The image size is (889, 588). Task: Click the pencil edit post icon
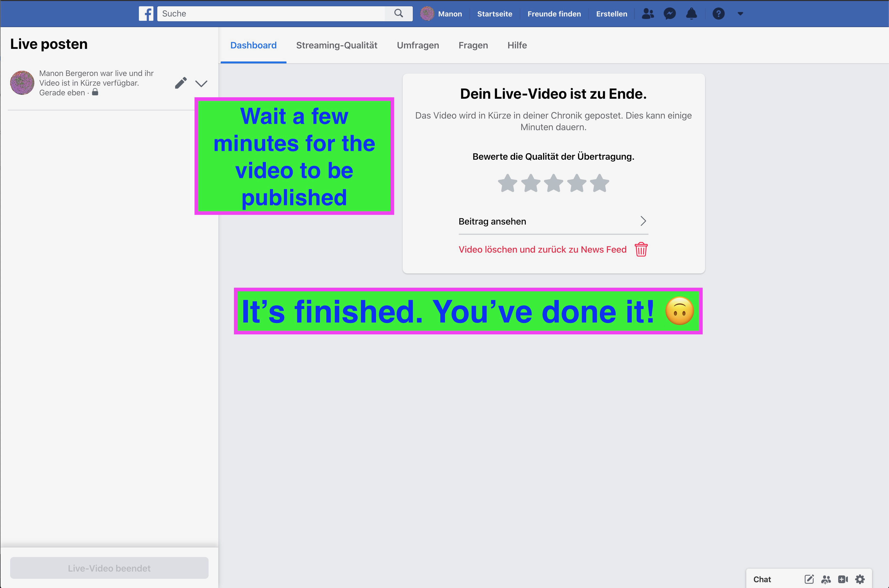(x=181, y=83)
